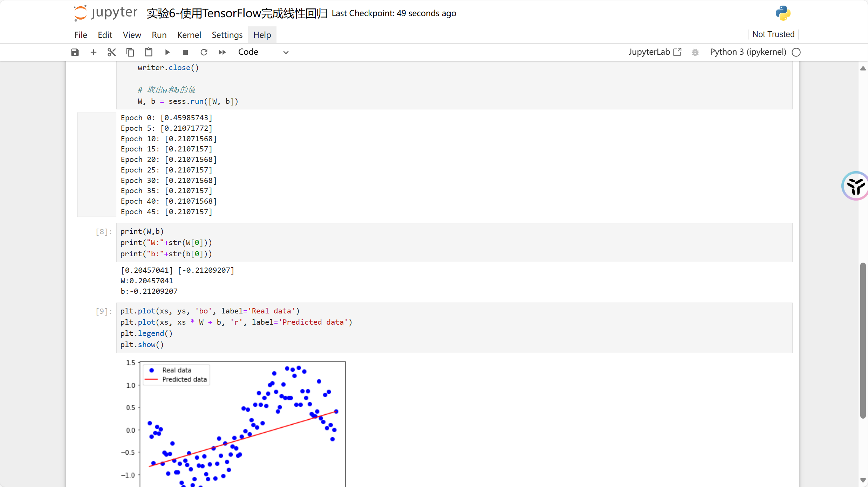Cut selected cell with the scissors icon

click(x=111, y=52)
